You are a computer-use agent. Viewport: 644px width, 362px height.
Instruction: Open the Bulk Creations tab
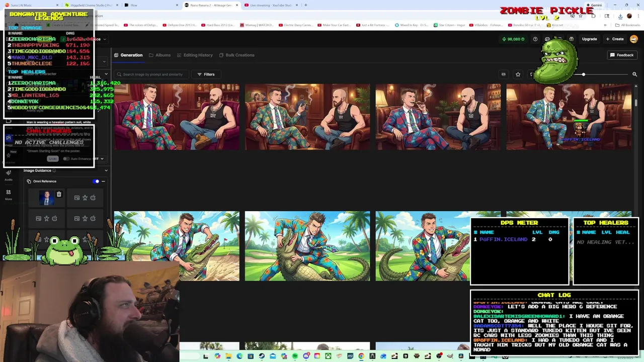tap(236, 55)
